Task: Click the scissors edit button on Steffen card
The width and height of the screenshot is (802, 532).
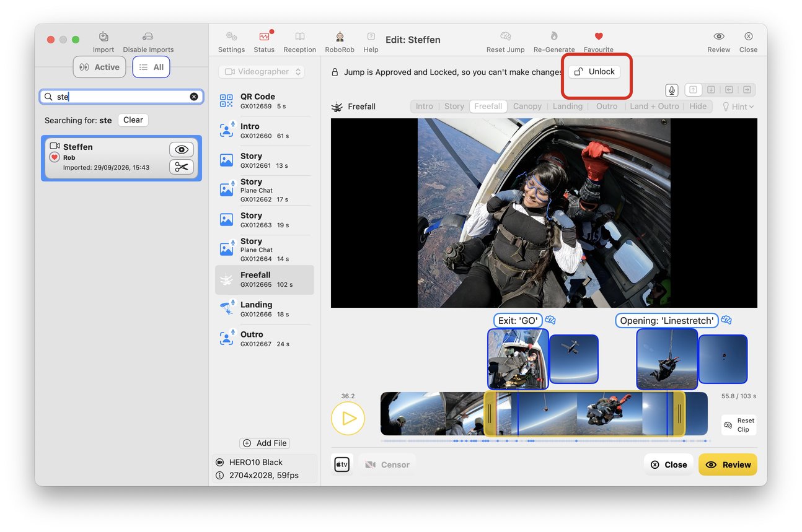Action: click(182, 167)
